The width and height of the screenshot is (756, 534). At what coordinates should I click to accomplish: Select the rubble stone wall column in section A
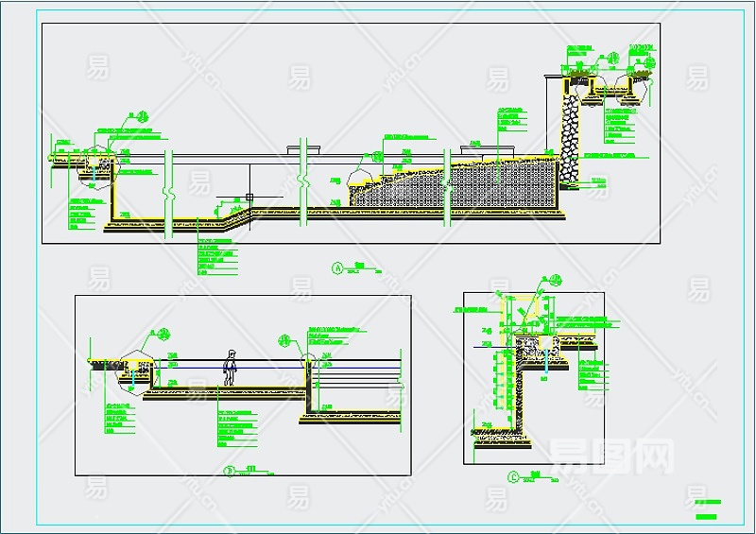(x=571, y=138)
